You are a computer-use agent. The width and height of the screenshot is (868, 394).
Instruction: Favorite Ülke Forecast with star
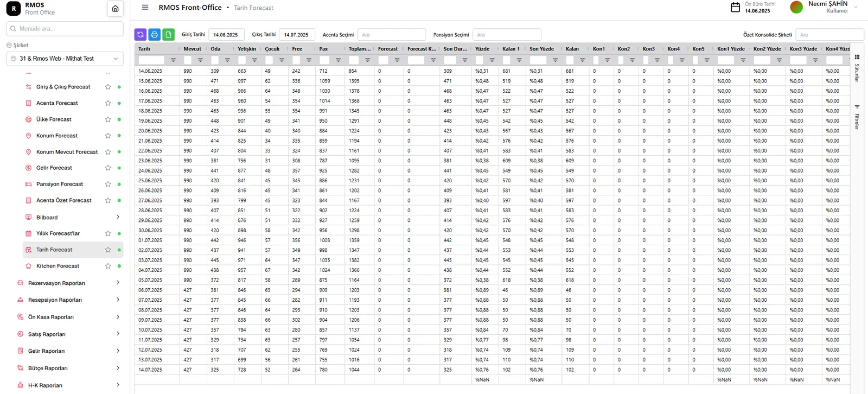pos(108,119)
